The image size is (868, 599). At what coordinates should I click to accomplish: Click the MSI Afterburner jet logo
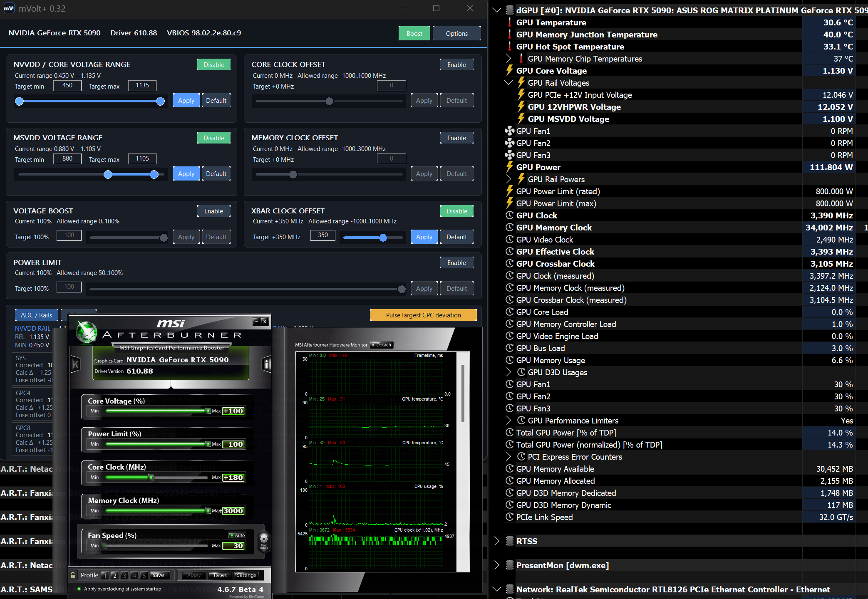(x=87, y=332)
